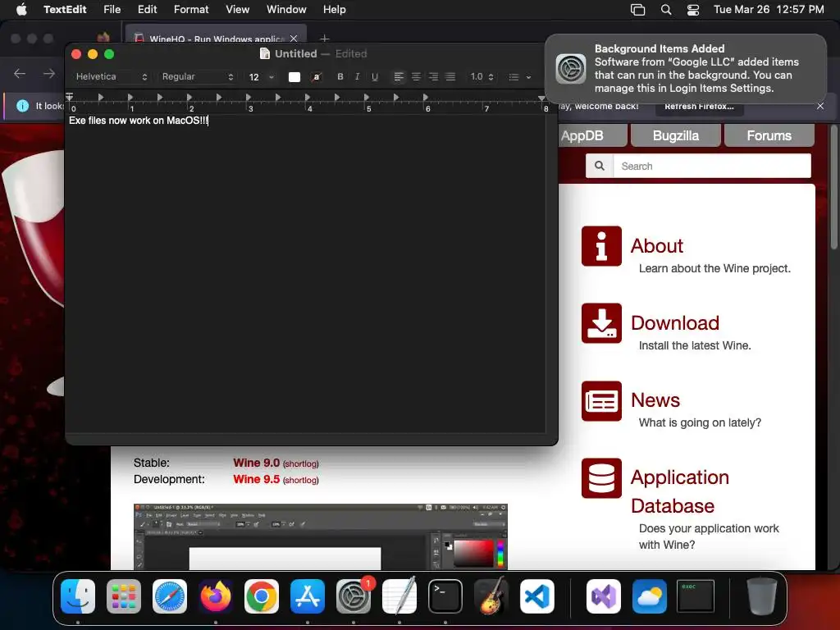This screenshot has width=840, height=630.
Task: Toggle italic formatting in TextEdit toolbar
Action: click(x=358, y=76)
